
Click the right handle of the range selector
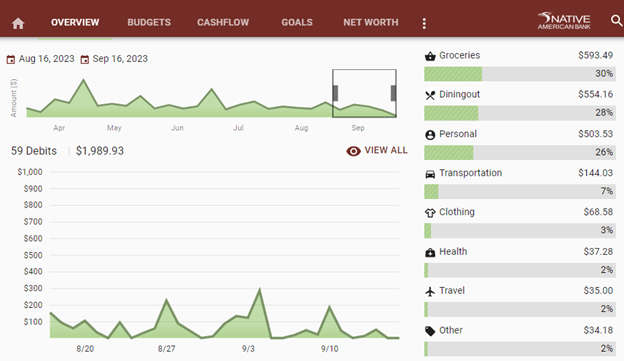393,93
